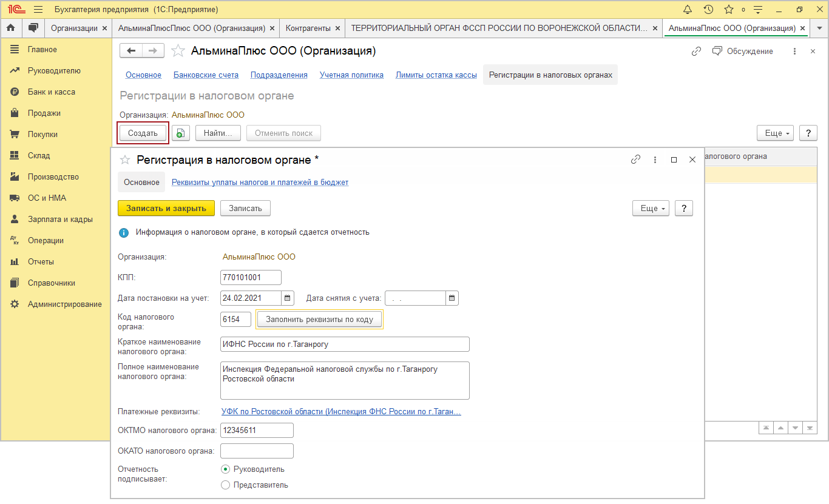Open Банк и касса section
Image resolution: width=829 pixels, height=504 pixels.
tap(52, 92)
